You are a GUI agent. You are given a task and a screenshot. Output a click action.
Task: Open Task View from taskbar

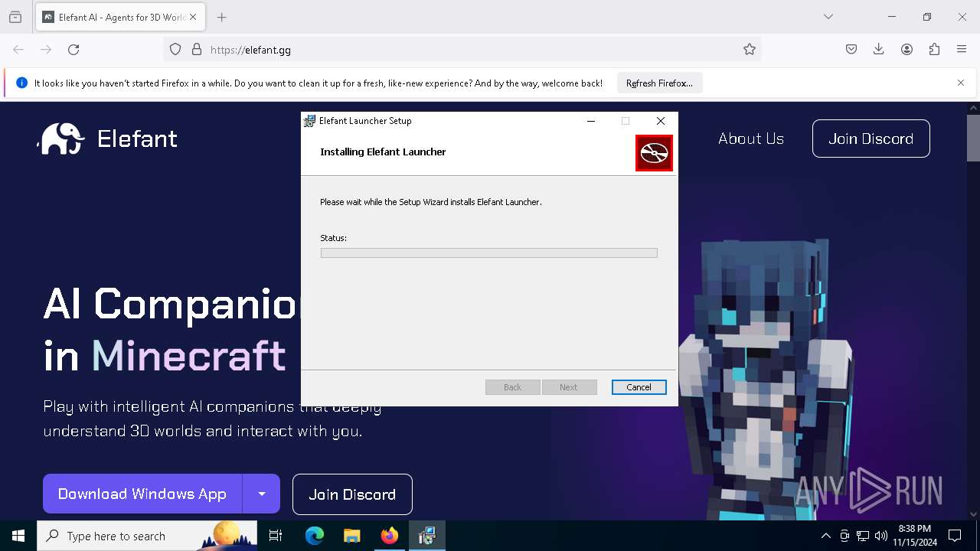276,536
